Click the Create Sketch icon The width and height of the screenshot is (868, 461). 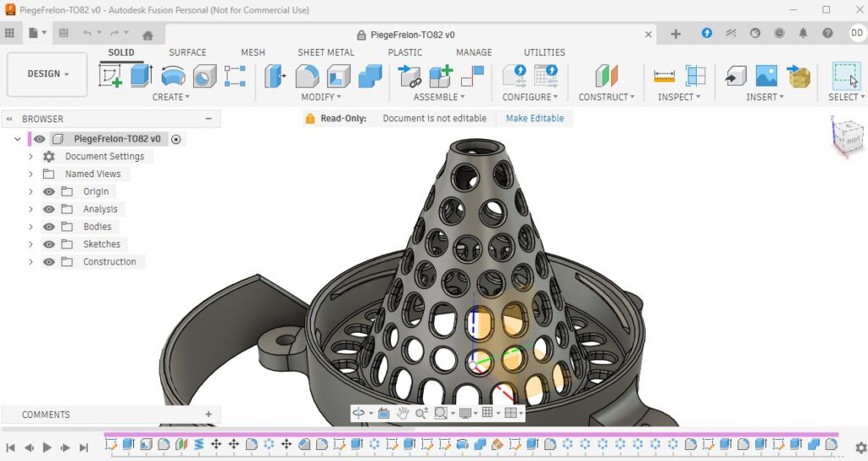point(111,76)
